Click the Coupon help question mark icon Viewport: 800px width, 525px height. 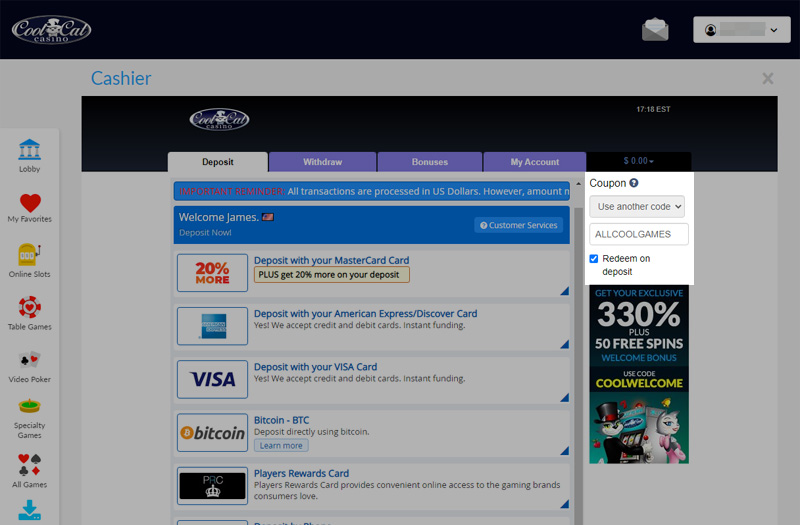coord(634,183)
